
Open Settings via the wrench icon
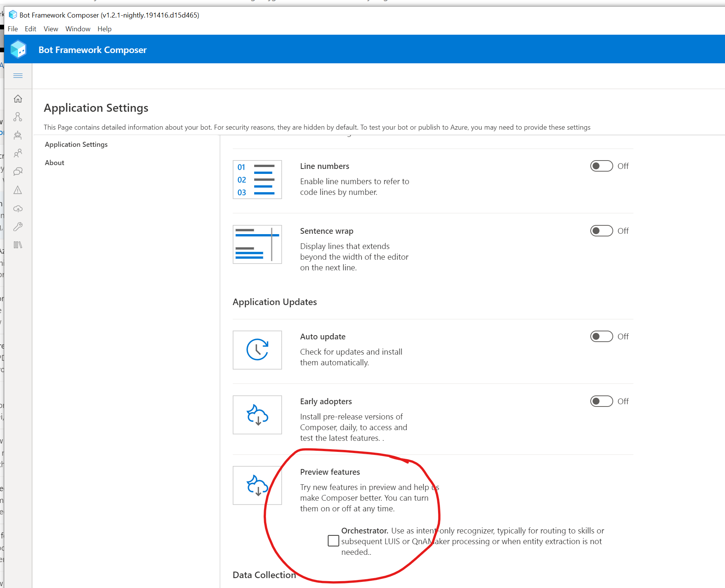point(18,227)
